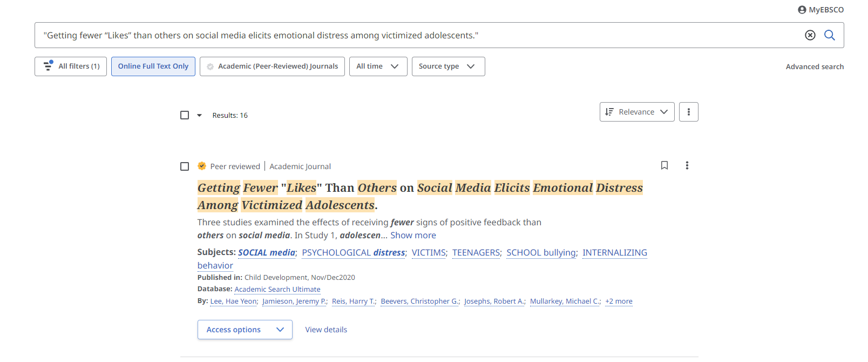
Task: Click the Peer reviewed badge icon
Action: coord(202,166)
